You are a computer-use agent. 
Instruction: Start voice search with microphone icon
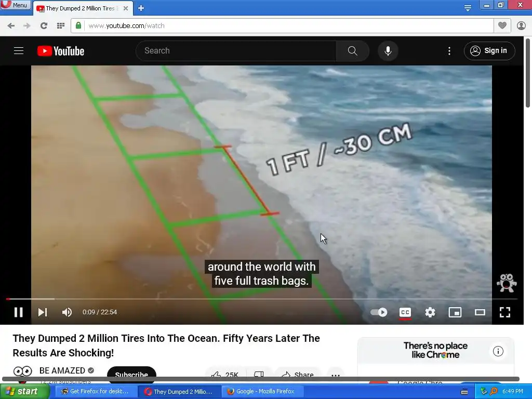[388, 51]
